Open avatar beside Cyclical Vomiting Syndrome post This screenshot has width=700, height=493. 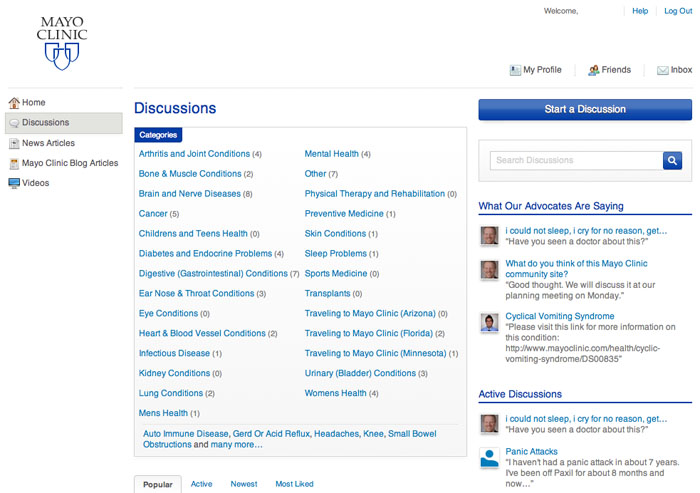tap(489, 322)
